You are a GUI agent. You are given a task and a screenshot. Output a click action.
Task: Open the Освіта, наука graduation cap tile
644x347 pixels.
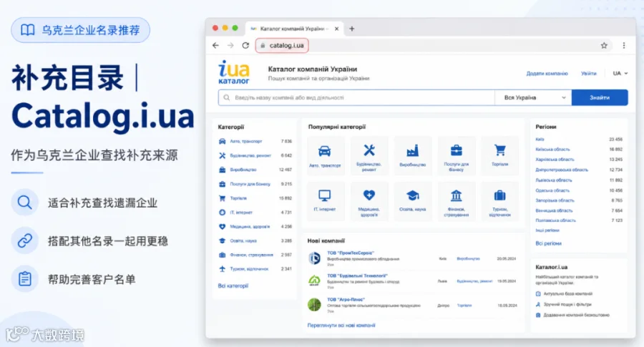(412, 201)
